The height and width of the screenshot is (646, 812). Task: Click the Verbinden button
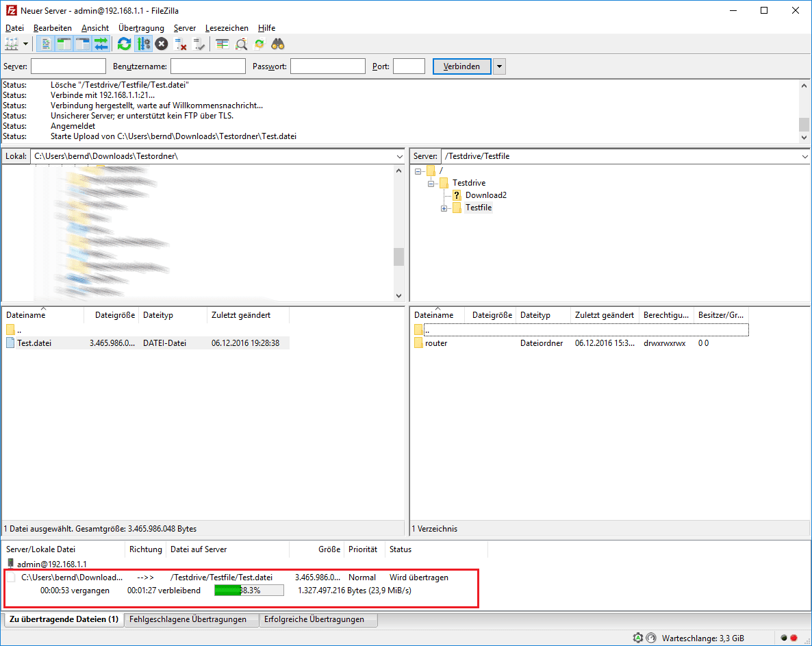(461, 66)
